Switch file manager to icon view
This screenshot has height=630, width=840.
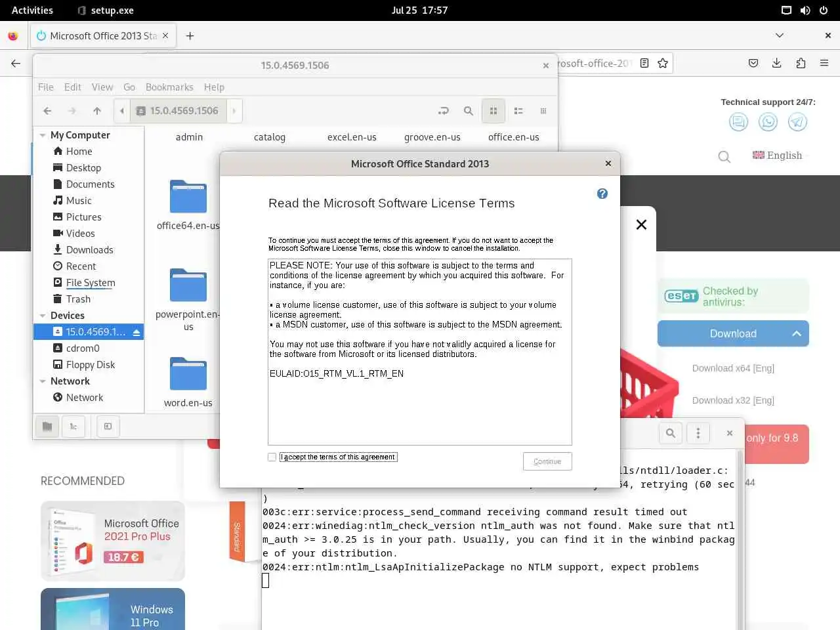(x=493, y=111)
